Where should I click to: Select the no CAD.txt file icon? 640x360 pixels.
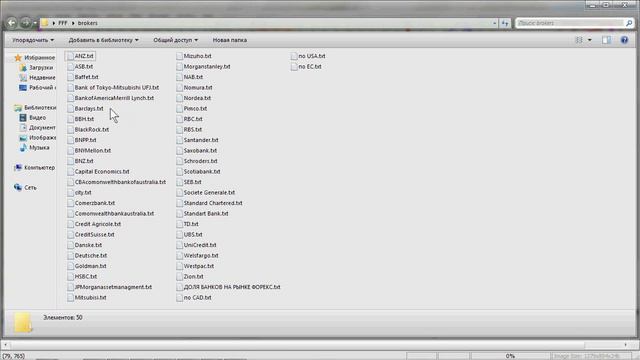tap(180, 298)
